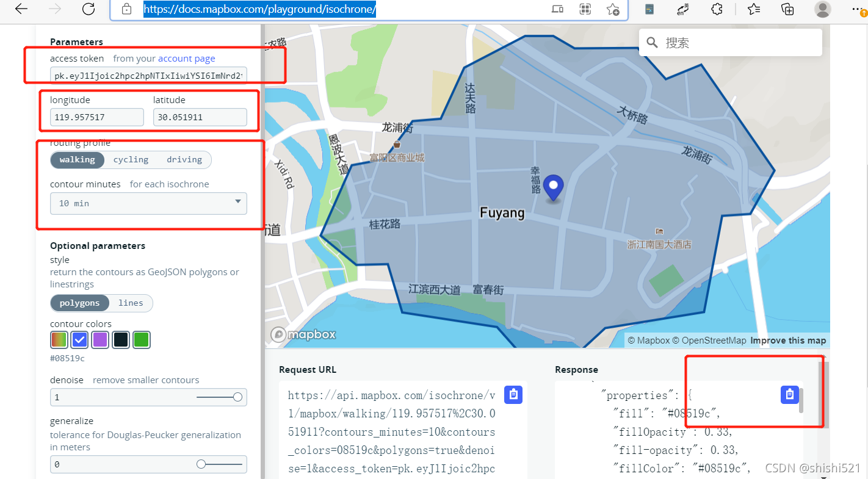Open the browser profile avatar
Viewport: 868px width, 479px height.
[823, 9]
